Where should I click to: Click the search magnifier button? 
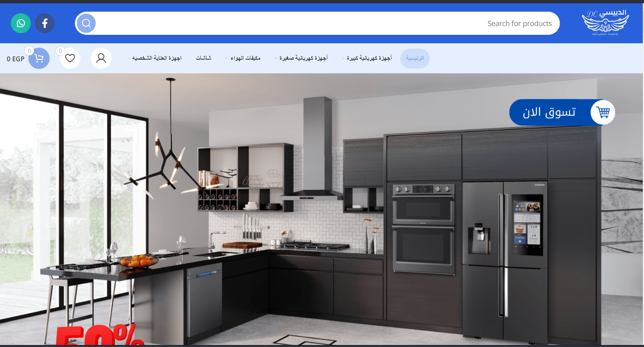pyautogui.click(x=86, y=23)
